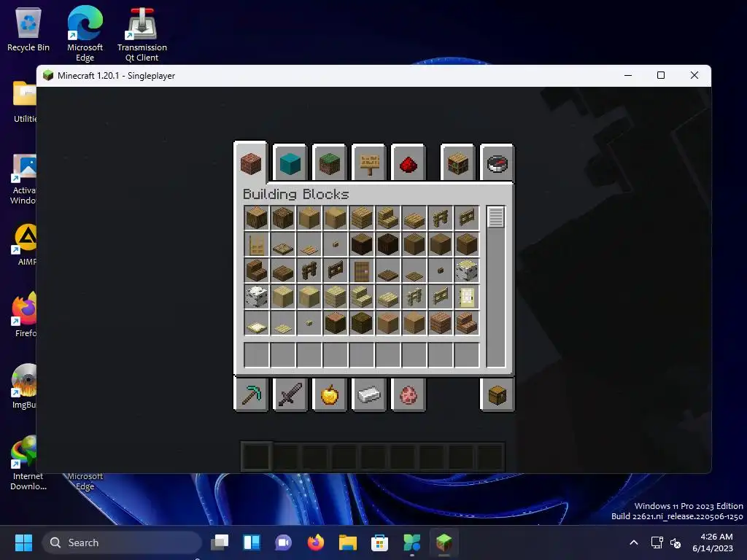Click the Minecraft taskbar icon
This screenshot has height=560, width=747.
[x=444, y=542]
